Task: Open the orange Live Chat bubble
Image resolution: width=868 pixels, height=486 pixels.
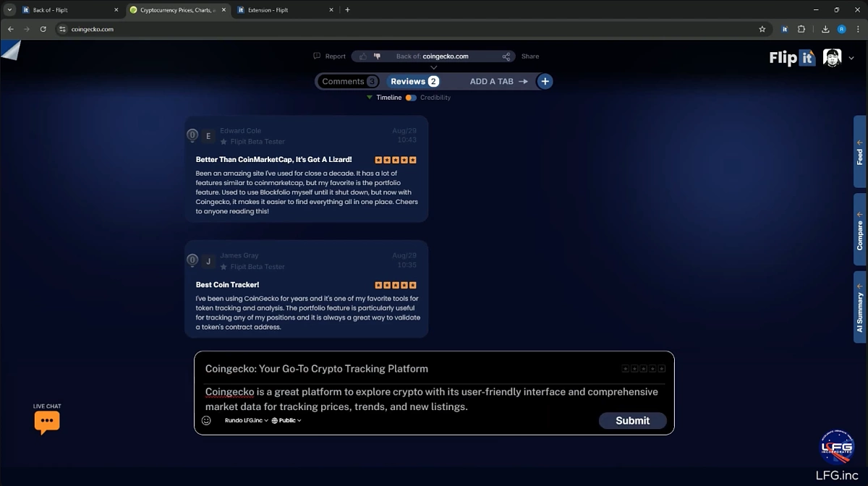Action: (47, 421)
